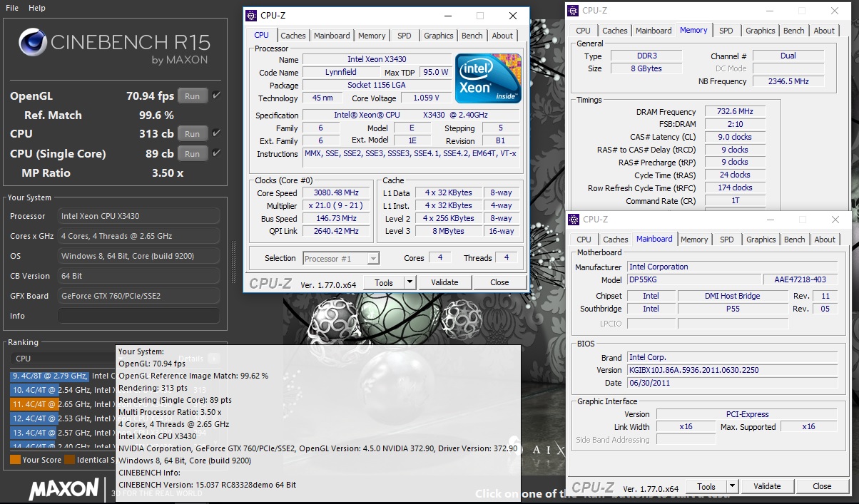Select highlighted ranking entry 4C/4T @ 2.65 GHz
The image size is (859, 504).
click(x=63, y=404)
